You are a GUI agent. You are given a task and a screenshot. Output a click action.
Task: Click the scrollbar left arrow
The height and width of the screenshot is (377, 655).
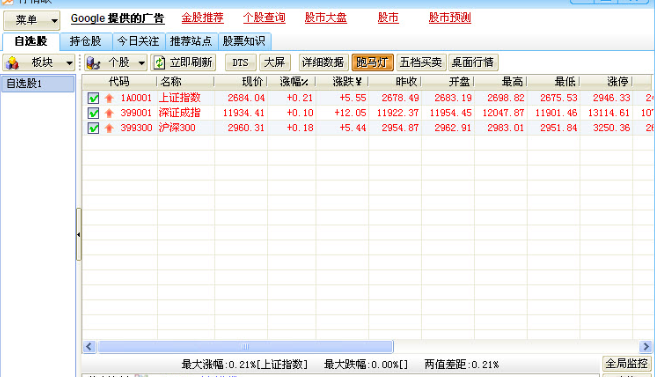[x=89, y=346]
